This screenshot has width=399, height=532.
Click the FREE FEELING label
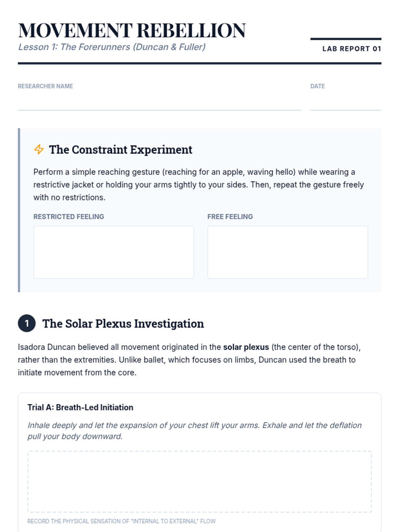(x=230, y=217)
